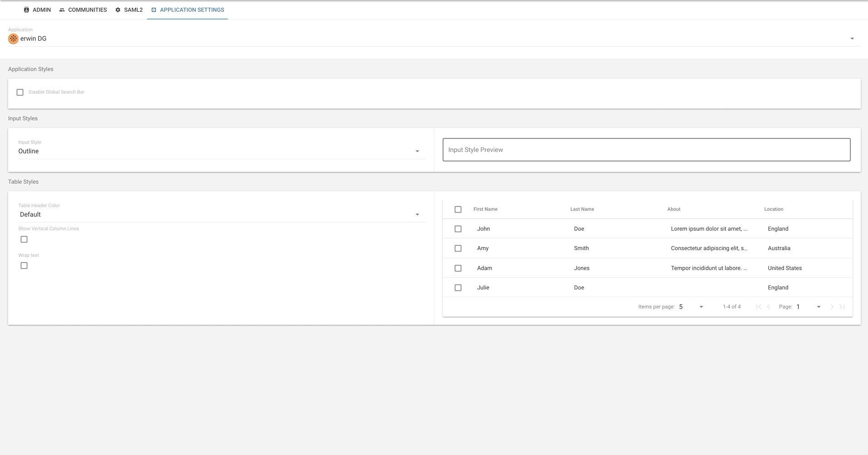The image size is (868, 455).
Task: Toggle Show Vertical Column Lines checkbox
Action: [24, 239]
